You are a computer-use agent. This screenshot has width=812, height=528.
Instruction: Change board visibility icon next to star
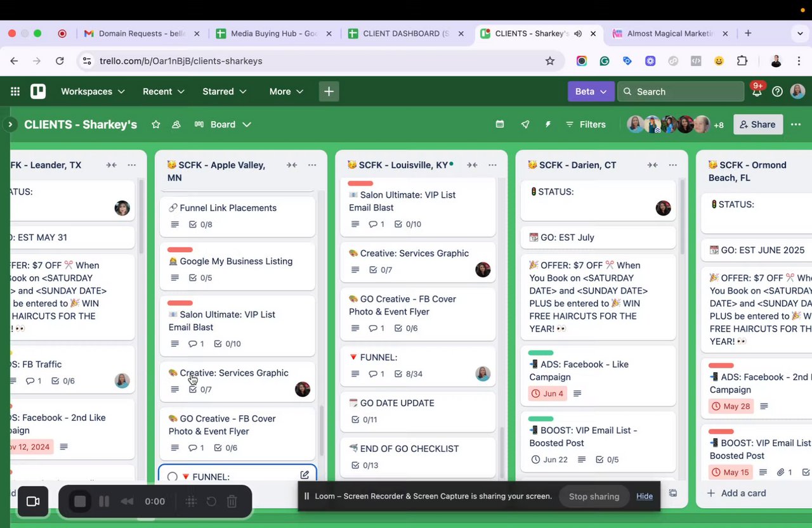click(176, 124)
